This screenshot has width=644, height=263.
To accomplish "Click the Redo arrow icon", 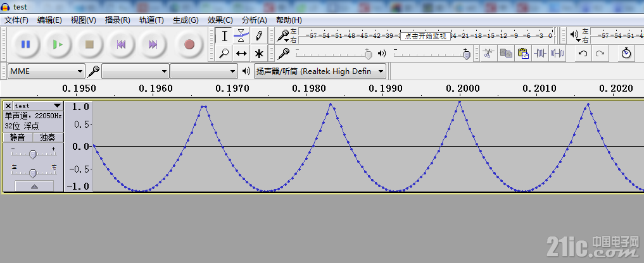I will coord(600,53).
